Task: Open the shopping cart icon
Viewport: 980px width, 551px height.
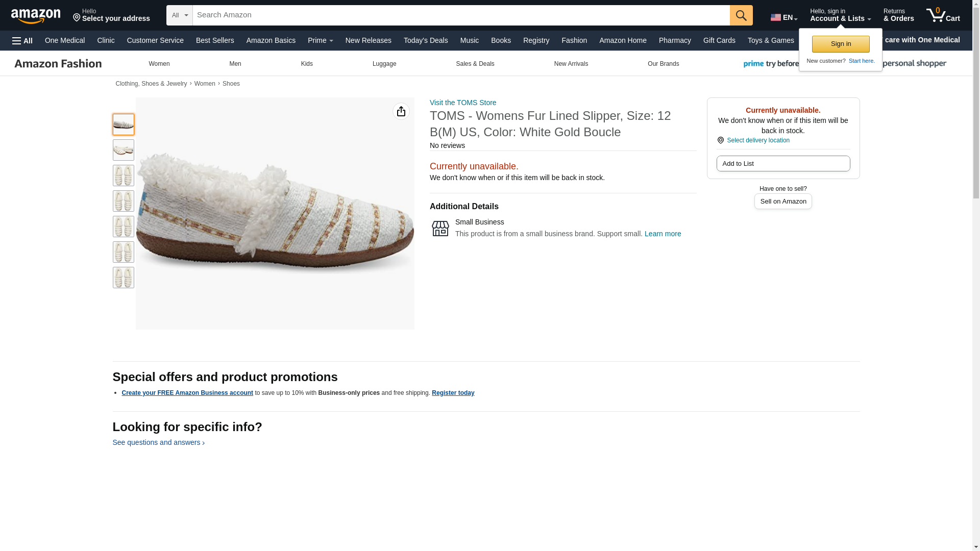Action: click(x=943, y=15)
